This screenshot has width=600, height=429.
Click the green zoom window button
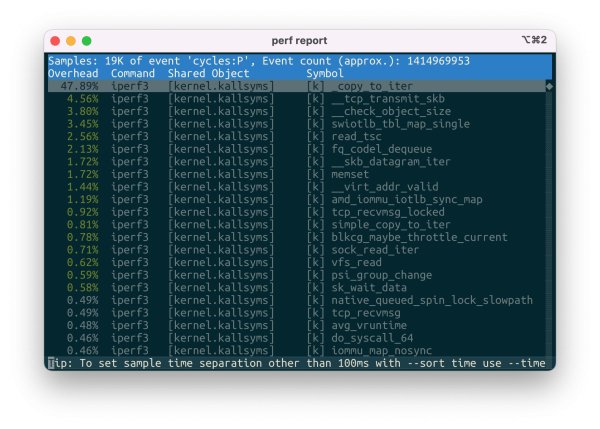(86, 41)
